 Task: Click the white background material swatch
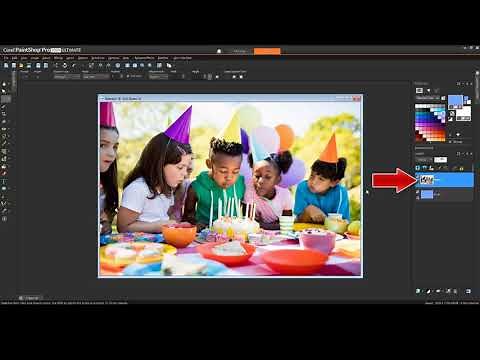click(464, 113)
